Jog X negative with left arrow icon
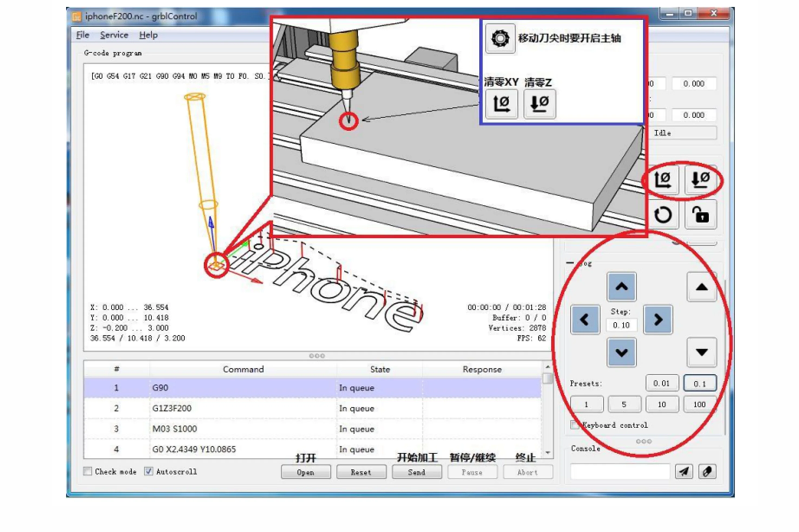 [585, 319]
